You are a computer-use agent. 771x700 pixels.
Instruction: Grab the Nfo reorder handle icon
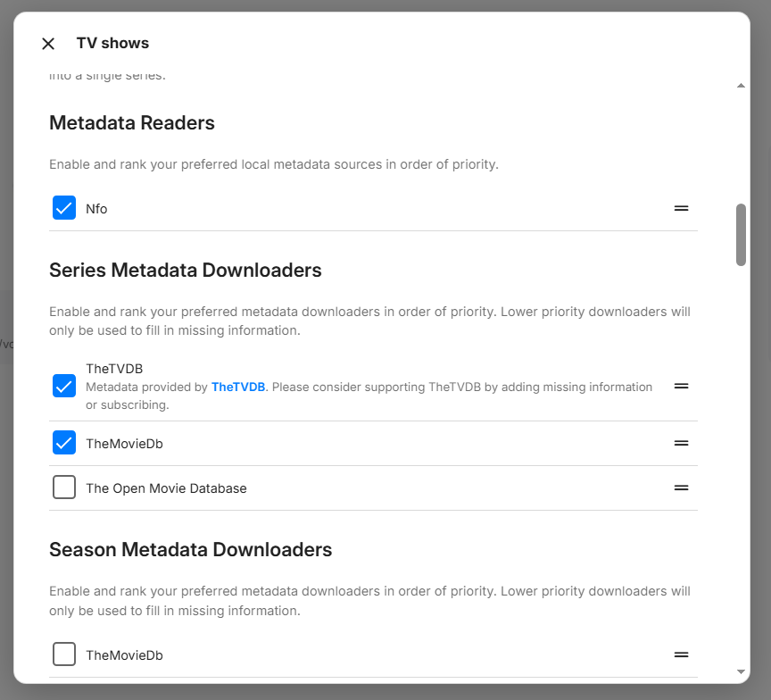click(681, 209)
